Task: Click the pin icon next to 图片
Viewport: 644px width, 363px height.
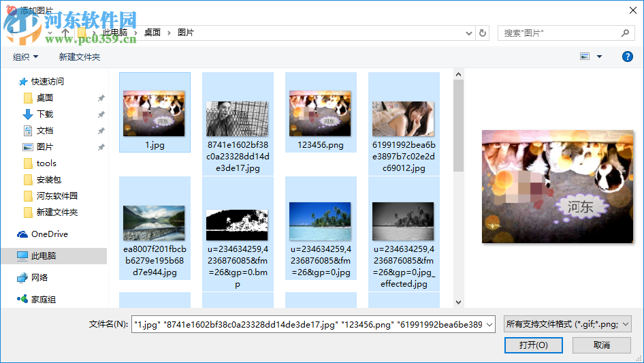Action: pyautogui.click(x=101, y=146)
